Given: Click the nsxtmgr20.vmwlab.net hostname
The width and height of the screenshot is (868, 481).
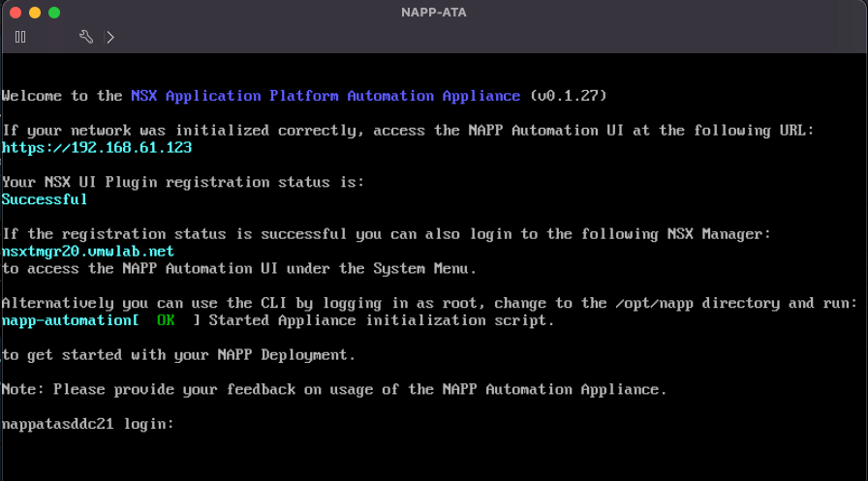Looking at the screenshot, I should [88, 251].
